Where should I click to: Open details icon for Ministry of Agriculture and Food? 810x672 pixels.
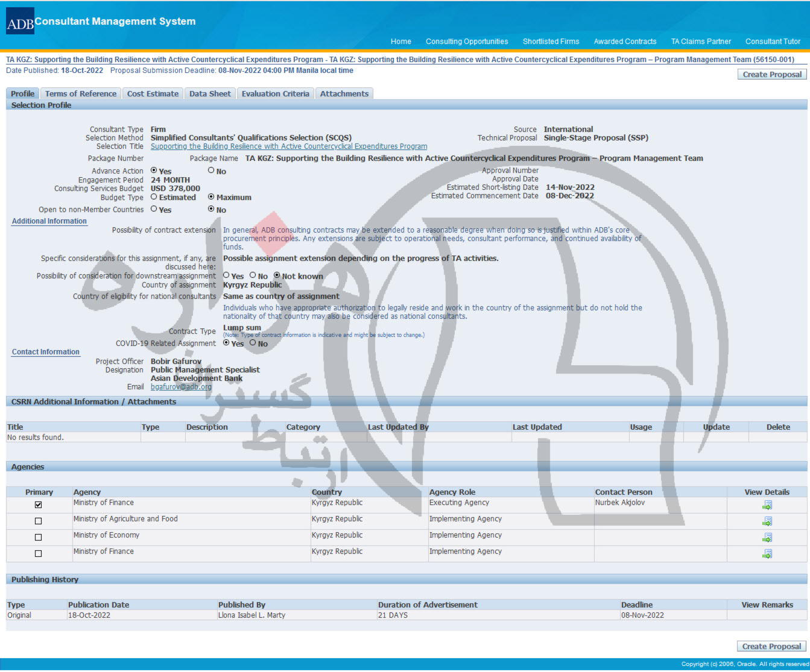tap(767, 521)
